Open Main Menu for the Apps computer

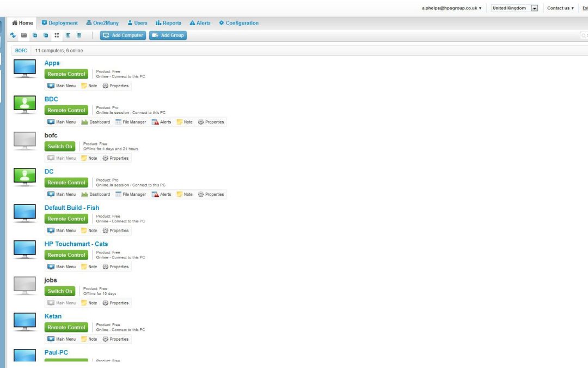62,86
